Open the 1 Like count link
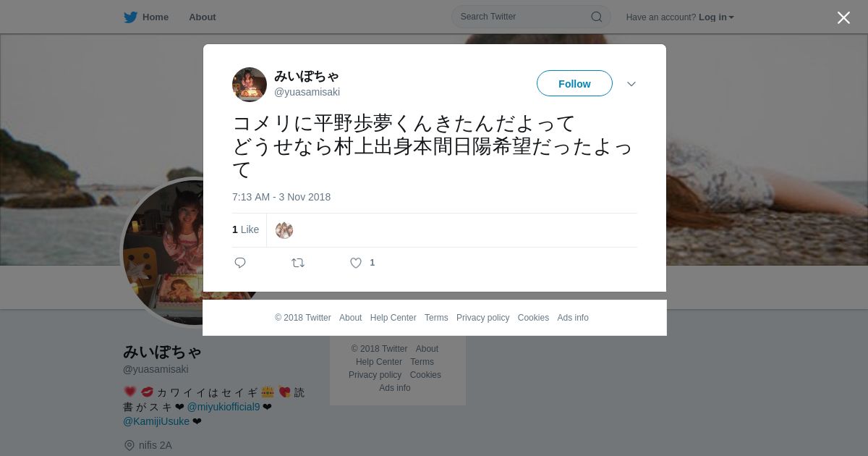 pyautogui.click(x=245, y=229)
